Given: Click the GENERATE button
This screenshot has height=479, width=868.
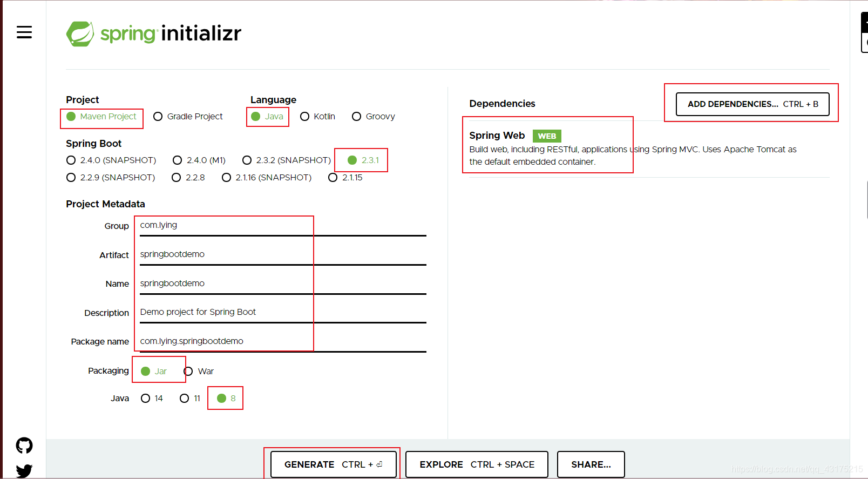Looking at the screenshot, I should [334, 464].
